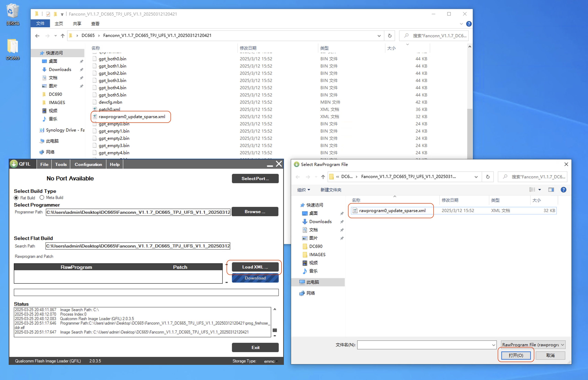Click the Load XML button
This screenshot has width=588, height=380.
(x=255, y=267)
